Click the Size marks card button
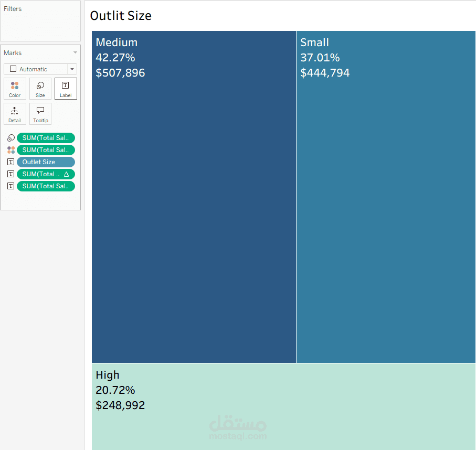The width and height of the screenshot is (476, 450). [40, 89]
